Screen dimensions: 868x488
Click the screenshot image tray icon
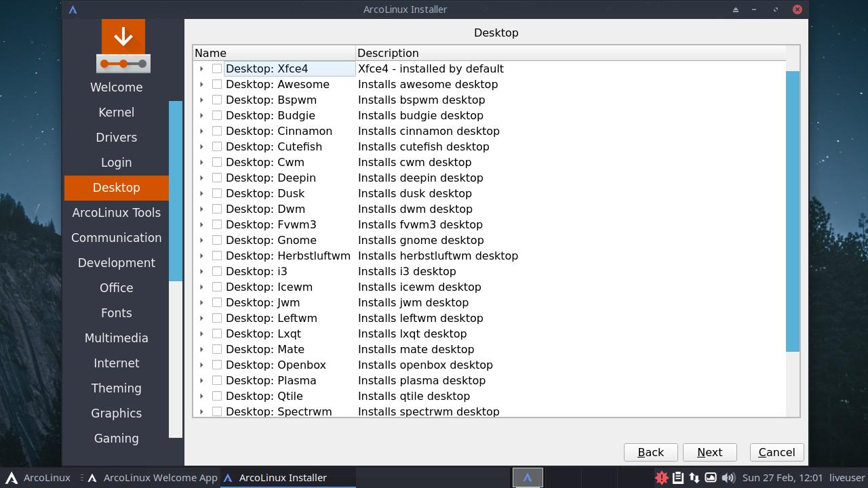click(x=710, y=478)
